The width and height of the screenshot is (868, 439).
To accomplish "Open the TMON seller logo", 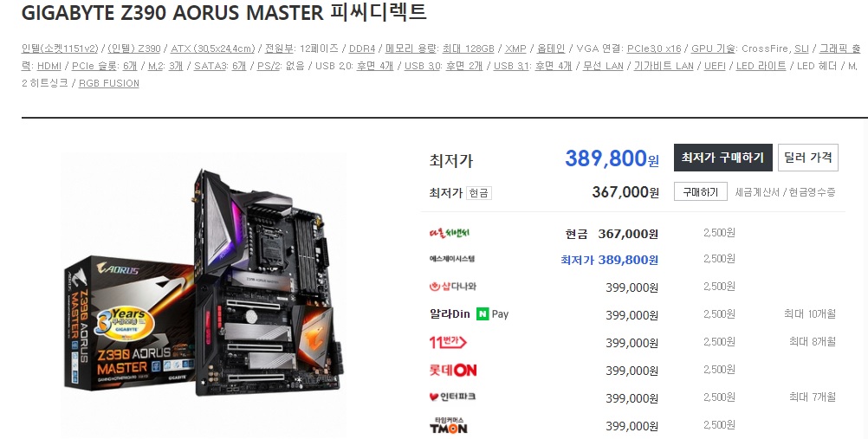I will point(449,425).
